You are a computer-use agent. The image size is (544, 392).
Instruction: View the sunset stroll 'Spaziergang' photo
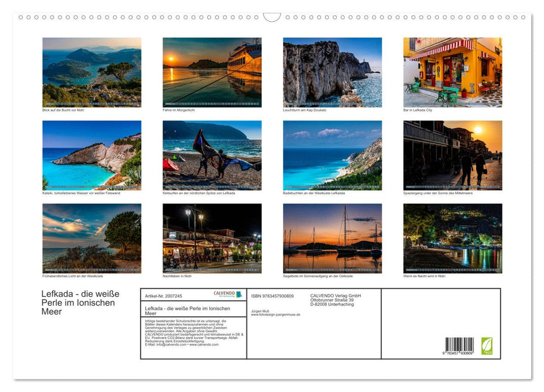(x=452, y=155)
